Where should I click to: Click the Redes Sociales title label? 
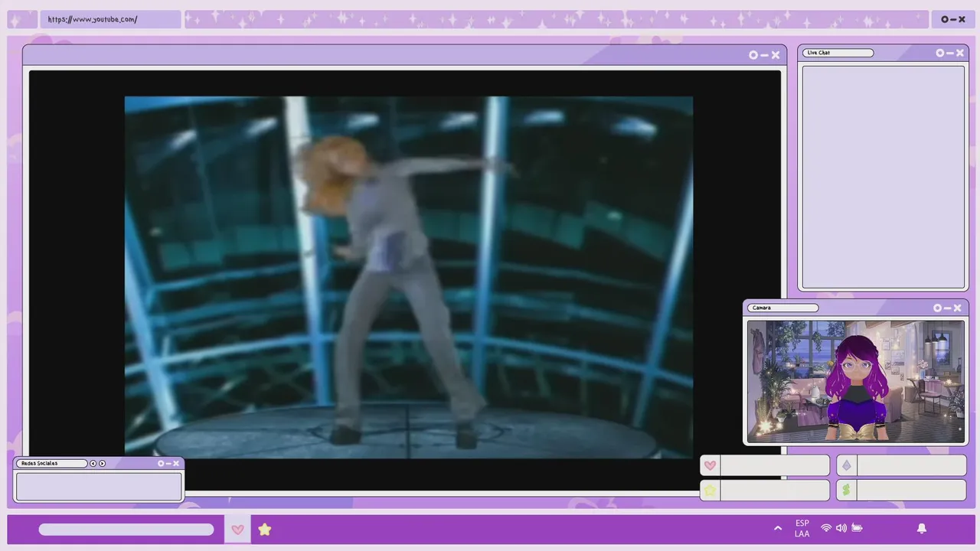pyautogui.click(x=40, y=464)
